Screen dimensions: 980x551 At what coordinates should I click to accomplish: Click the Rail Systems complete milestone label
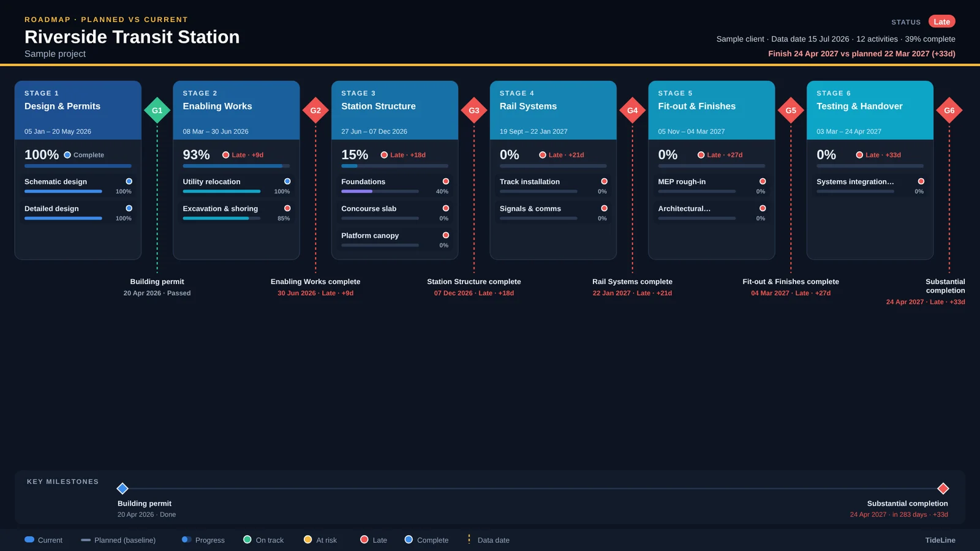(632, 282)
